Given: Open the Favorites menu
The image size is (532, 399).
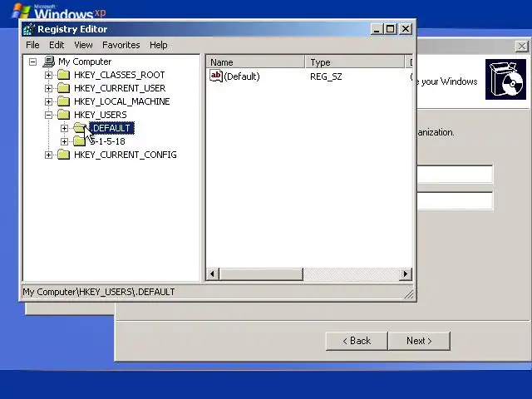Looking at the screenshot, I should [121, 45].
